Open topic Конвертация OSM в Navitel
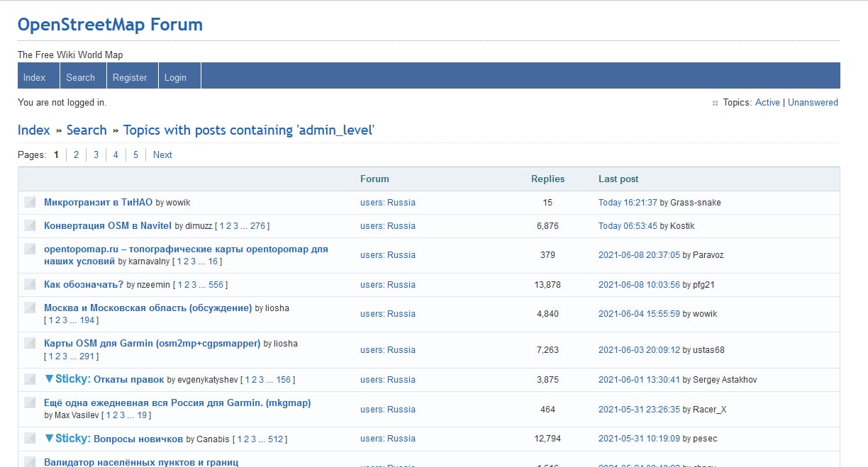The image size is (868, 467). (x=108, y=225)
